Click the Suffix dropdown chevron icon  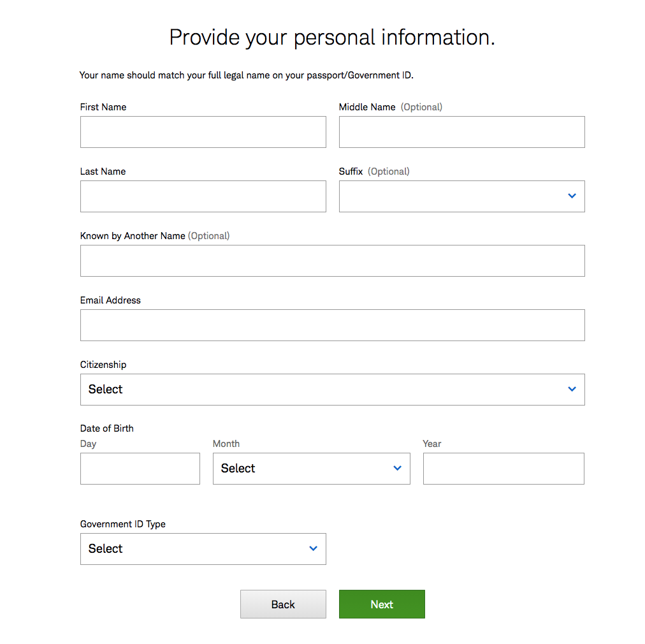[572, 196]
